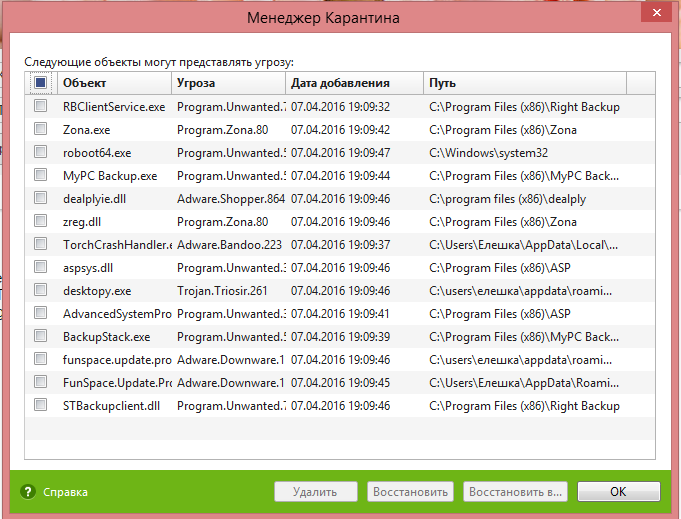Check the box for dealplyie.dll
Viewport: 681px width, 519px height.
40,198
